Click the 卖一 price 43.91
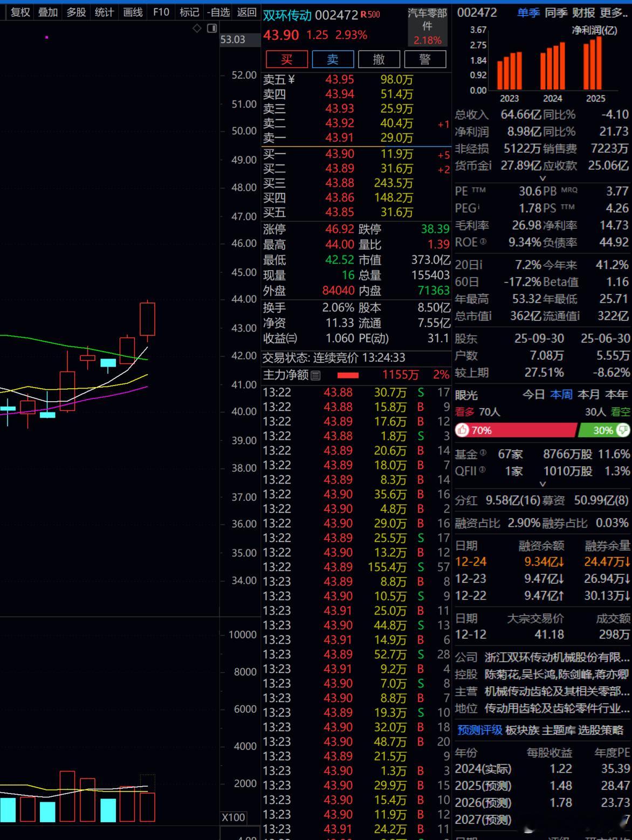Viewport: 632px width, 840px height. point(339,137)
